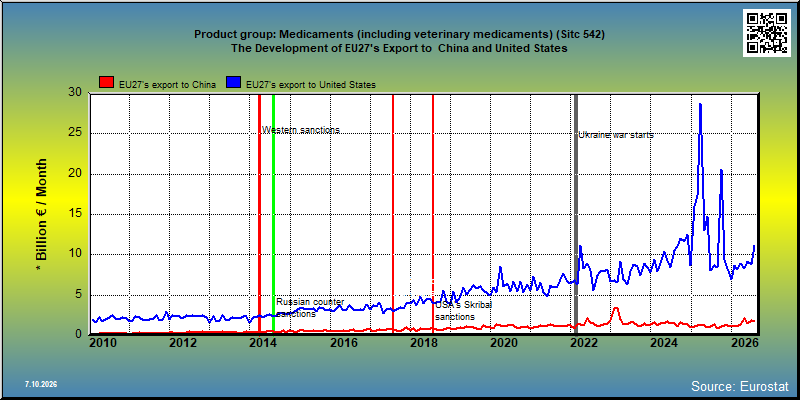Click the red vertical marker near 2018
This screenshot has height=400, width=800.
[433, 212]
